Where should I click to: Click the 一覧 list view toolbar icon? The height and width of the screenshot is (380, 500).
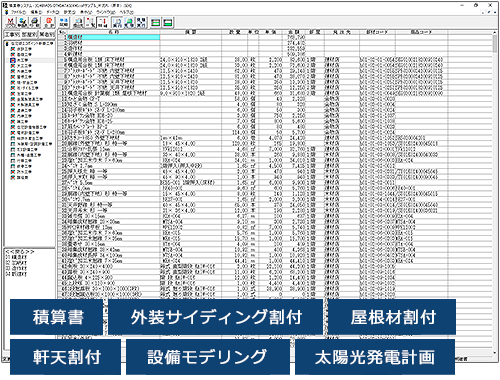point(90,22)
